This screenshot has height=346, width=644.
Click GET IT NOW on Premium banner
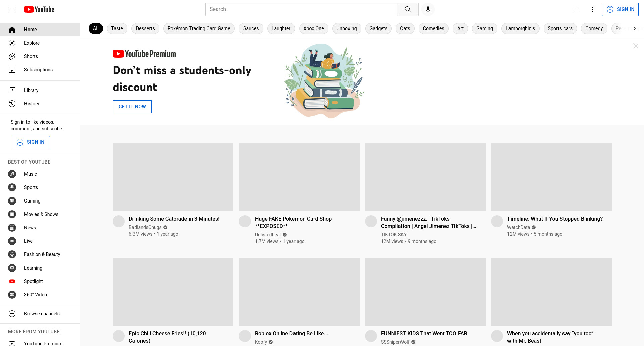(132, 107)
